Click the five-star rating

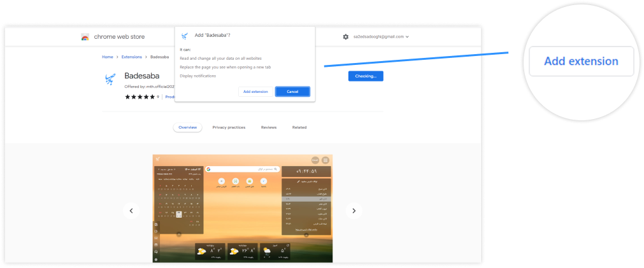[x=140, y=97]
